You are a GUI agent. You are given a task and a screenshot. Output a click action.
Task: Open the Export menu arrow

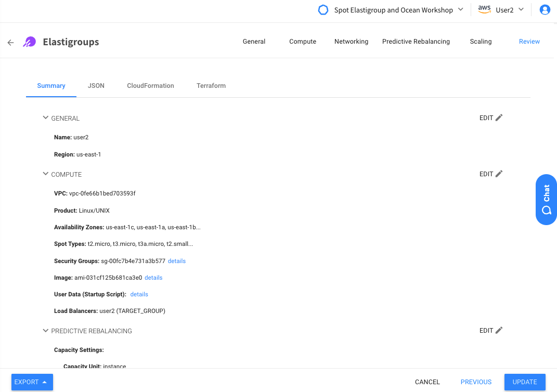tap(44, 382)
